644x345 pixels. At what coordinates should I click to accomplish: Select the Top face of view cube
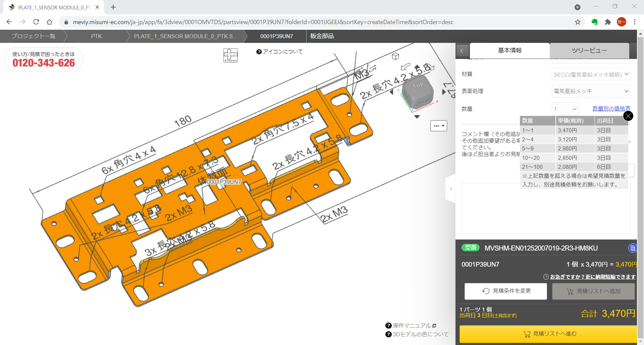click(418, 86)
